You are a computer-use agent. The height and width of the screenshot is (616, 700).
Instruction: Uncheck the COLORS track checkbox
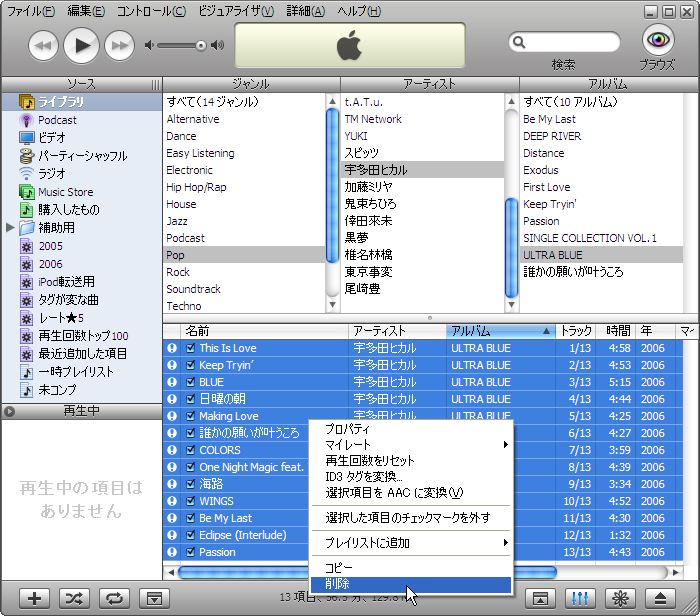tap(191, 450)
